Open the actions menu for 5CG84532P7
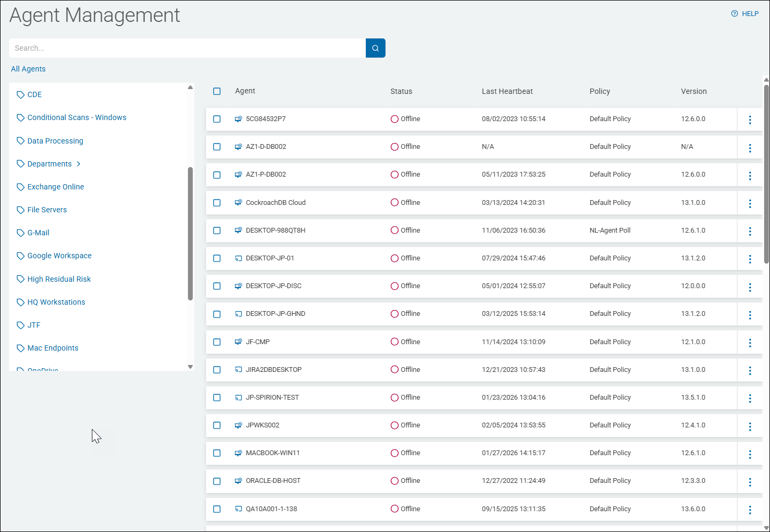Screen dimensions: 770x532 [750, 120]
